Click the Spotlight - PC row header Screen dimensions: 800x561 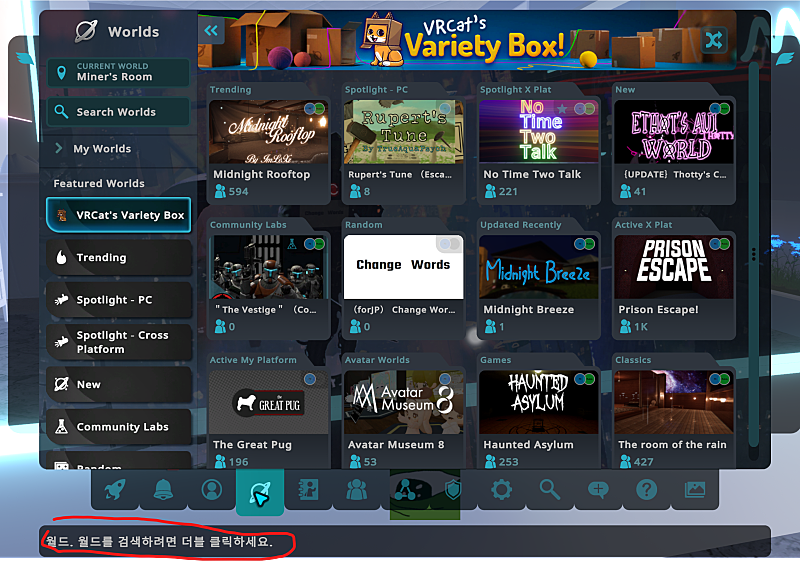pyautogui.click(x=376, y=90)
